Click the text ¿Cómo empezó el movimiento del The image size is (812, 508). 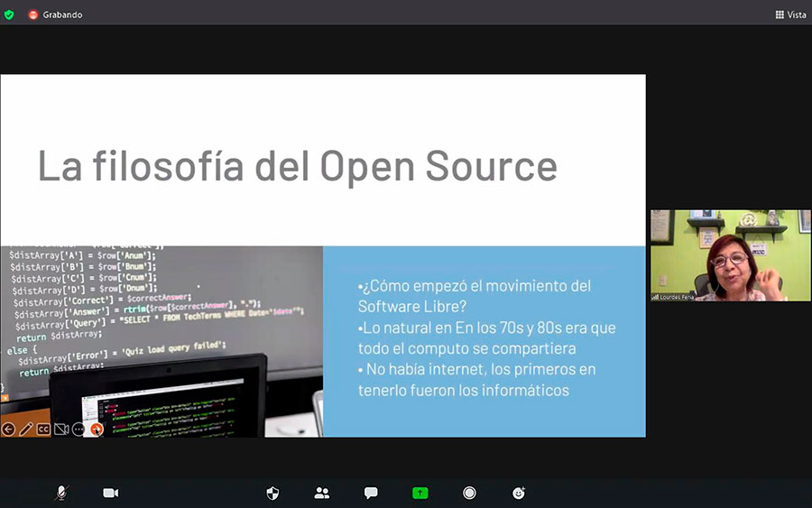tap(475, 286)
